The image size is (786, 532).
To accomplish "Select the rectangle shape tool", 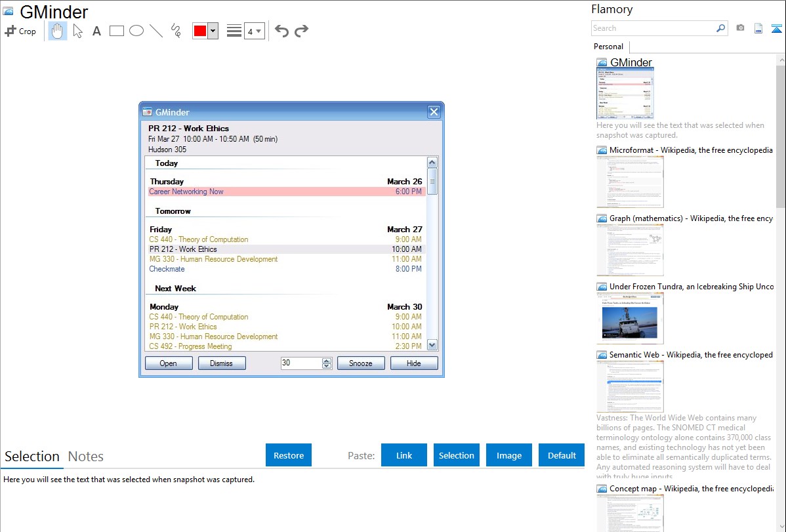I will [116, 31].
